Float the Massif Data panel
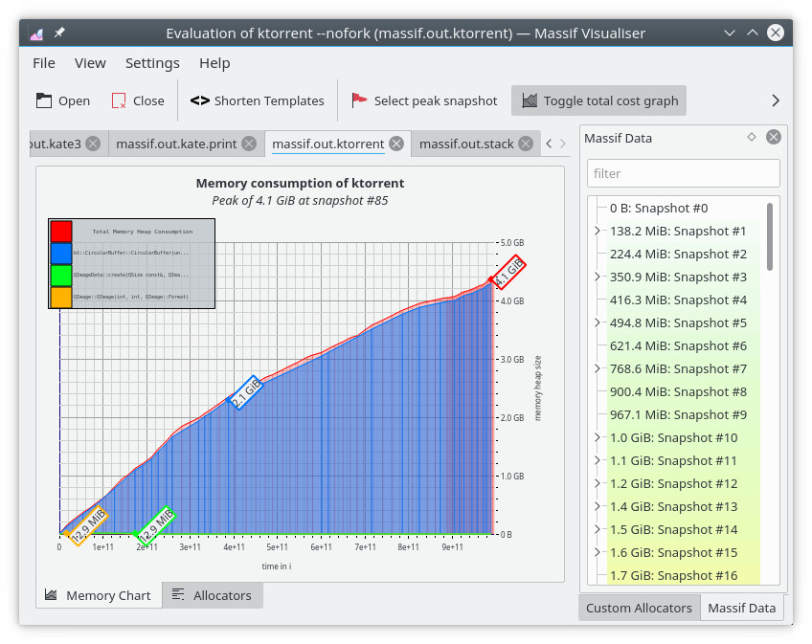 [752, 137]
